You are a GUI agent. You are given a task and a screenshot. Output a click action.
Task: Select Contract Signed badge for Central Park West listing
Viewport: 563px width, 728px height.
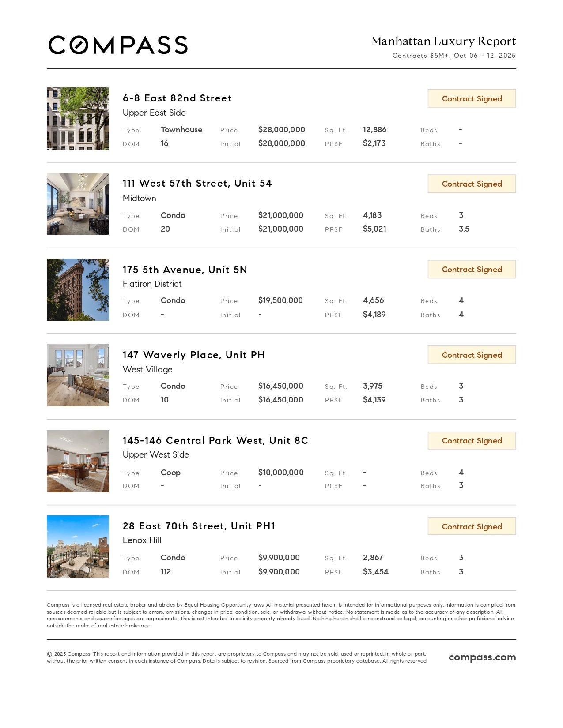coord(472,441)
